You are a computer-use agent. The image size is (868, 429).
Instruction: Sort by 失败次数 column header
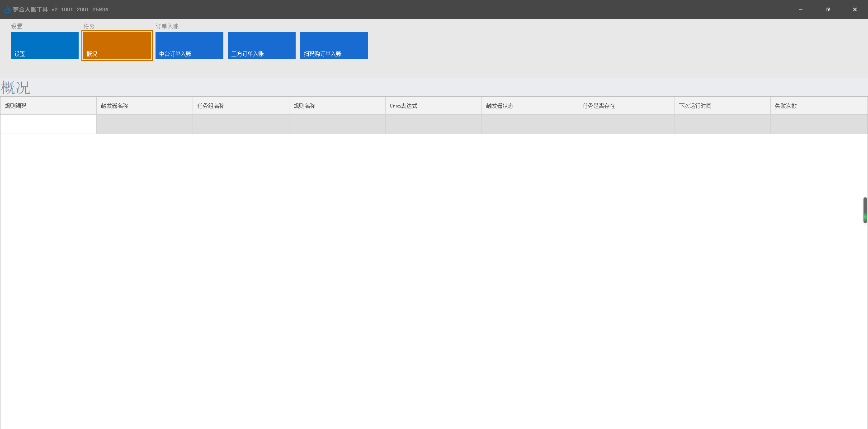(819, 106)
